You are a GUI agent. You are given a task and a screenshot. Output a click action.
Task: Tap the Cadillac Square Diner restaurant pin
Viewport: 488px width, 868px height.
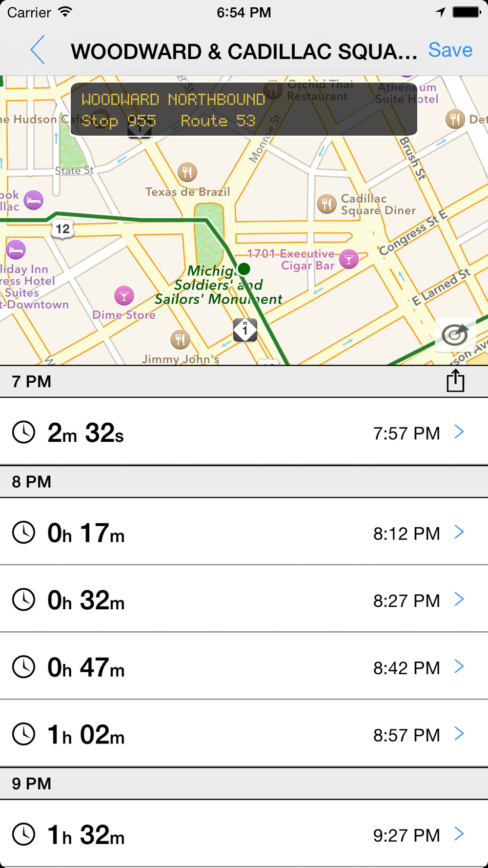tap(326, 204)
